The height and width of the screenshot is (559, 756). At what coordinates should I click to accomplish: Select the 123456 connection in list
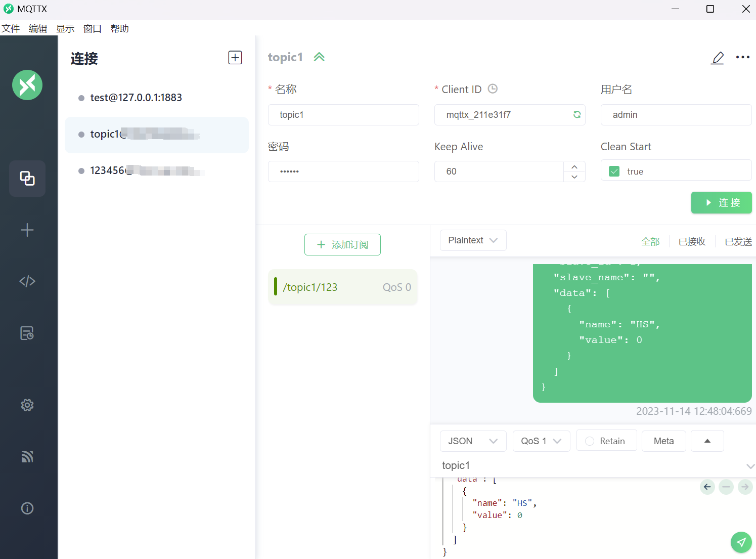156,170
